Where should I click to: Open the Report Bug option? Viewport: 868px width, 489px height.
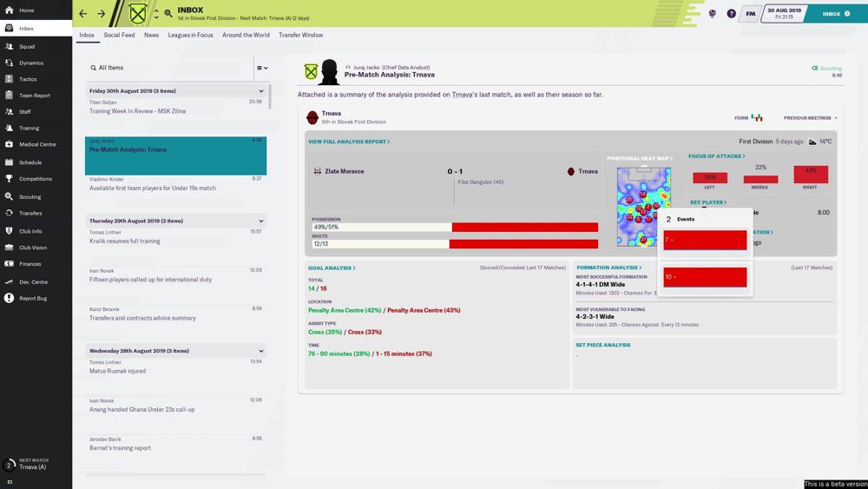point(33,299)
